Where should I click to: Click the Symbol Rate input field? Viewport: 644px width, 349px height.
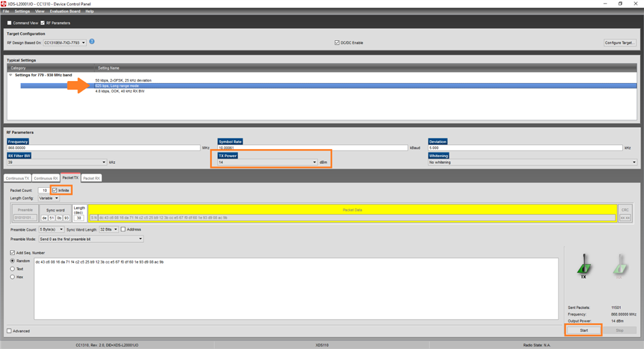coord(313,148)
